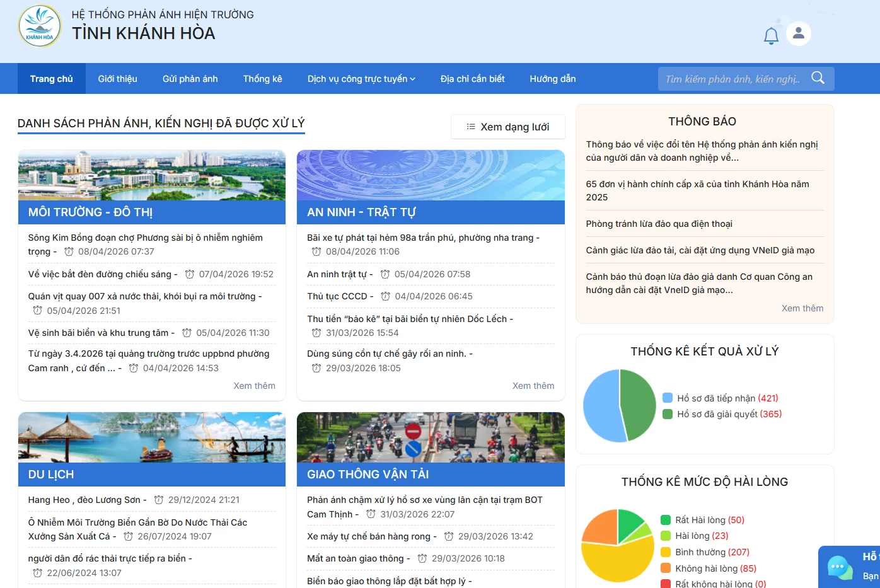Expand the "Dịch vụ công trực tuyến" dropdown
The image size is (880, 588).
click(x=361, y=78)
